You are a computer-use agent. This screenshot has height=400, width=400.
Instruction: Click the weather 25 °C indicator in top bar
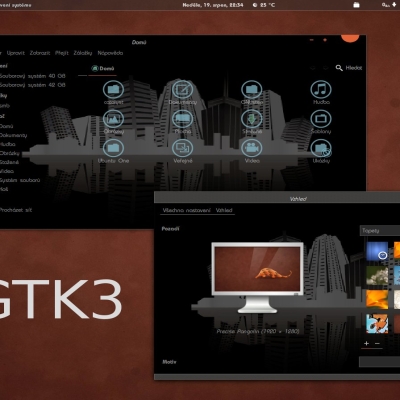pos(264,5)
